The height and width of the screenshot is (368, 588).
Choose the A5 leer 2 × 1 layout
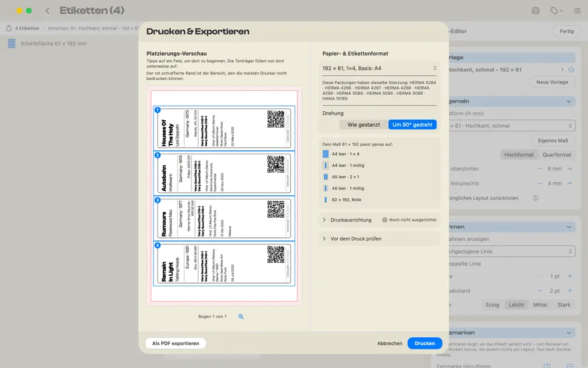click(342, 176)
